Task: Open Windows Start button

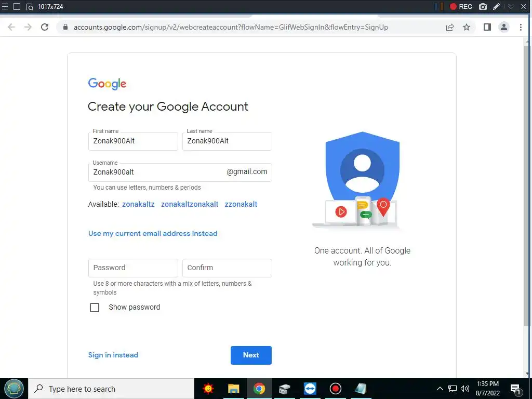Action: coord(14,389)
